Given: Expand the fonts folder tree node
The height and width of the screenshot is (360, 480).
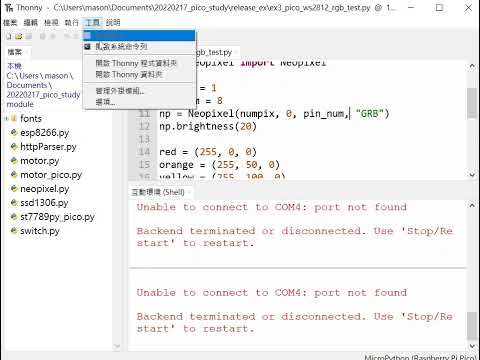Looking at the screenshot, I should click(x=6, y=118).
